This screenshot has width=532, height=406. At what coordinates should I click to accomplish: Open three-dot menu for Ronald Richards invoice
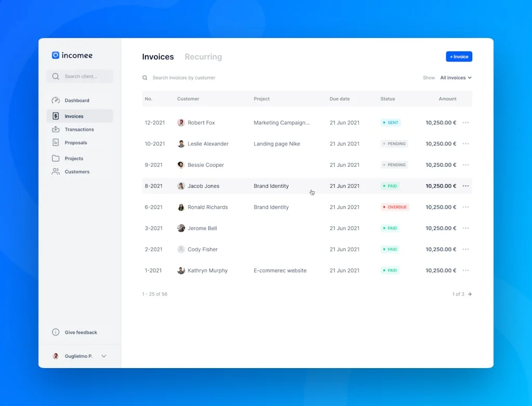click(465, 207)
